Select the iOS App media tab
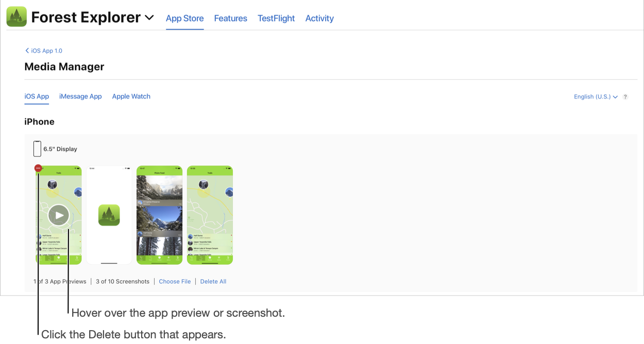Image resolution: width=644 pixels, height=344 pixels. (x=37, y=96)
